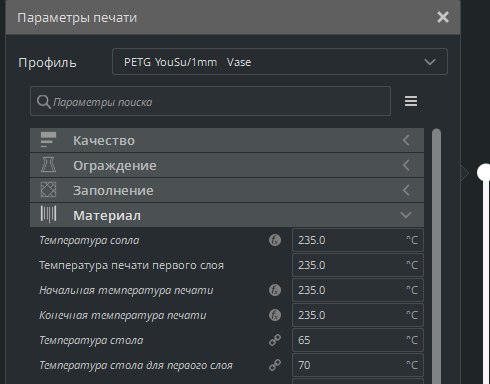The width and height of the screenshot is (490, 384).
Task: Click the settings panel vertical scrollbar
Action: pyautogui.click(x=436, y=256)
